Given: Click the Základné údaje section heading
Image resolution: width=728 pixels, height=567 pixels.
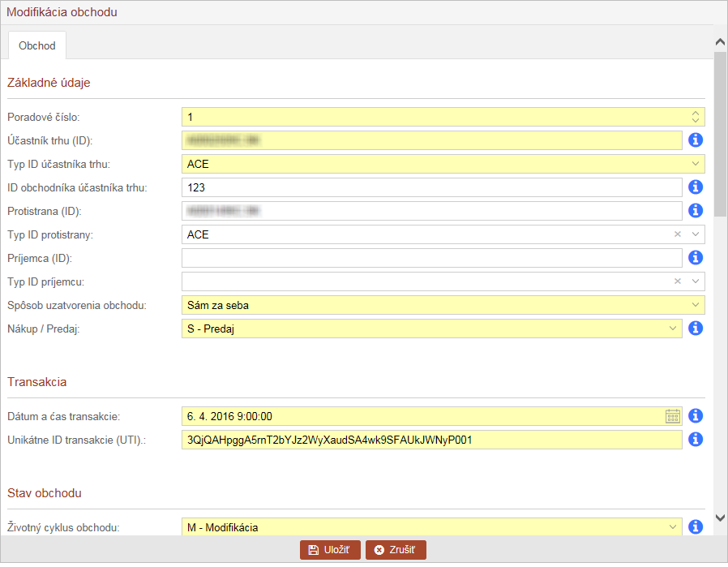Looking at the screenshot, I should pos(49,83).
